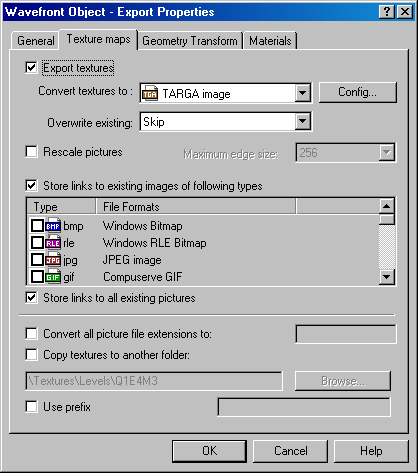Click the TGA icon in Convert textures combo

[150, 93]
